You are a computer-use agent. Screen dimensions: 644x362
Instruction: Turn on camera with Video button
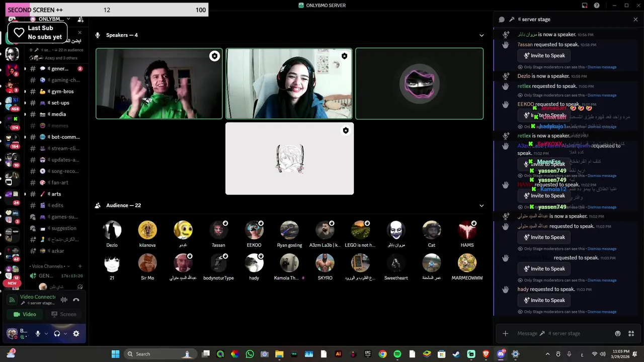25,314
